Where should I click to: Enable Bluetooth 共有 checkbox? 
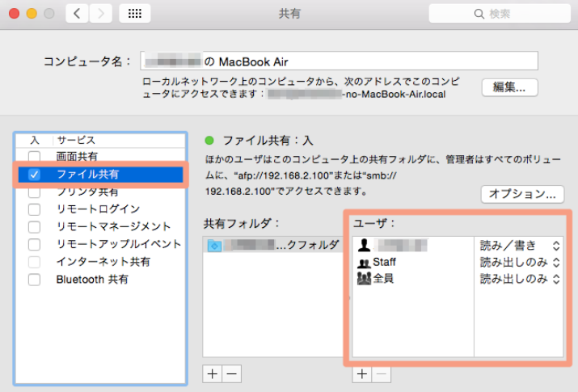pyautogui.click(x=34, y=280)
